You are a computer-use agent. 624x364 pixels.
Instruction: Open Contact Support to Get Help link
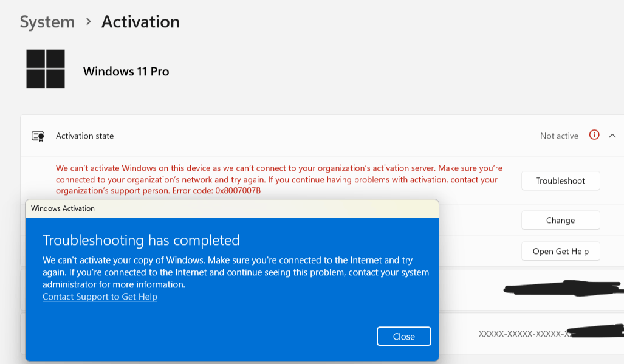pos(100,297)
